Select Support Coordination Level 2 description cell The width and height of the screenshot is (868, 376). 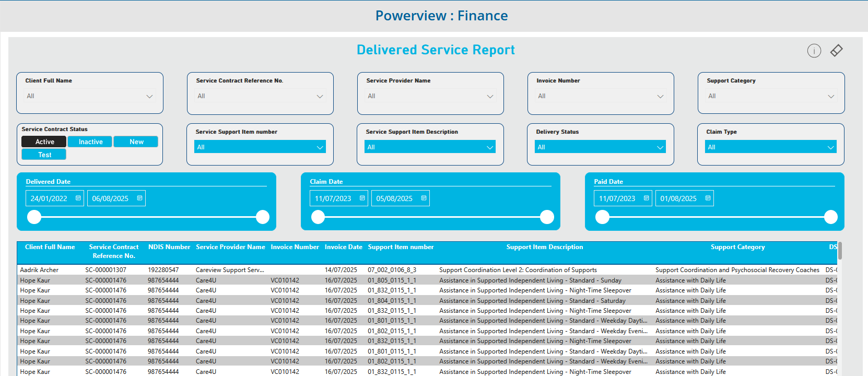click(x=518, y=270)
